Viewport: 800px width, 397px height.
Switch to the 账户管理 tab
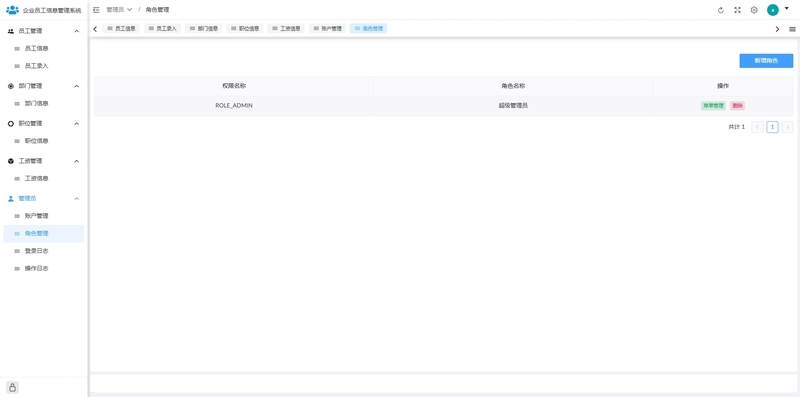[328, 29]
